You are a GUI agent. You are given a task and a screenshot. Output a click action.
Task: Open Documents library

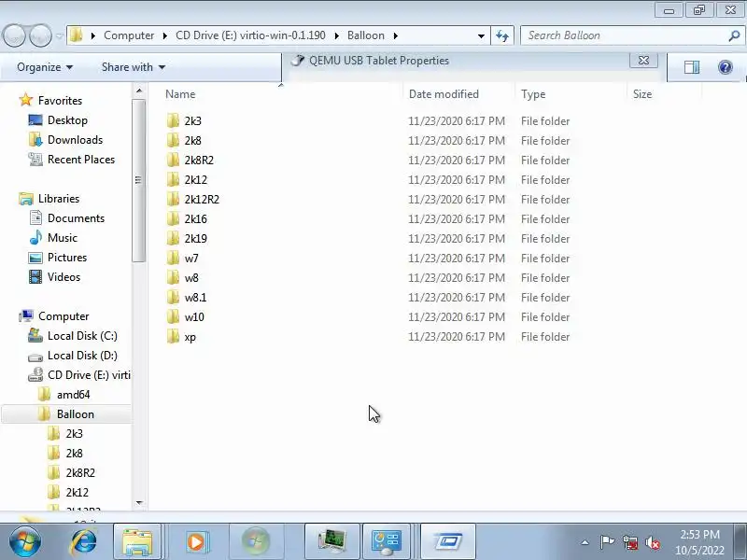[66, 218]
